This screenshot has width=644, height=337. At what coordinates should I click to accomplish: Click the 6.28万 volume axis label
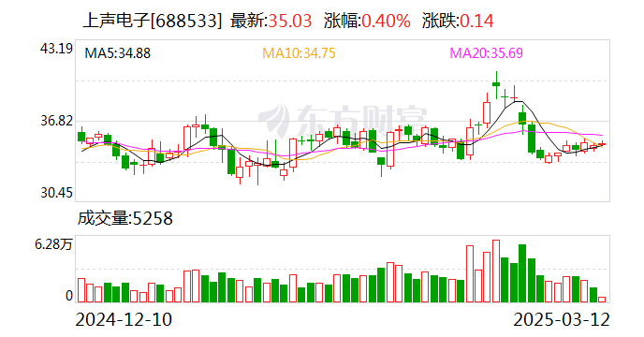click(x=53, y=244)
